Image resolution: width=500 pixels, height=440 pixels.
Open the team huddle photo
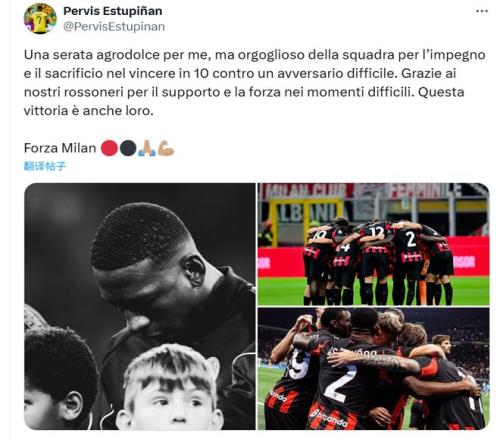pyautogui.click(x=373, y=244)
